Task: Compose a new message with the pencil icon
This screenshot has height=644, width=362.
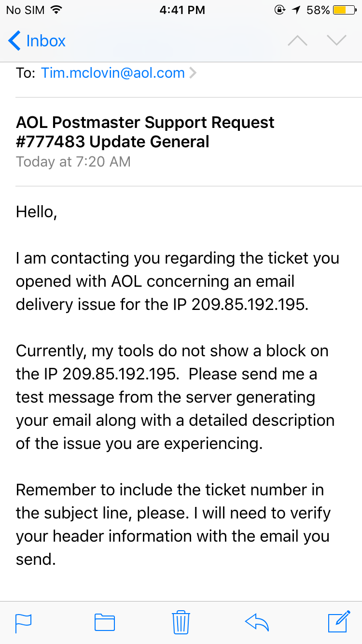Action: [338, 622]
